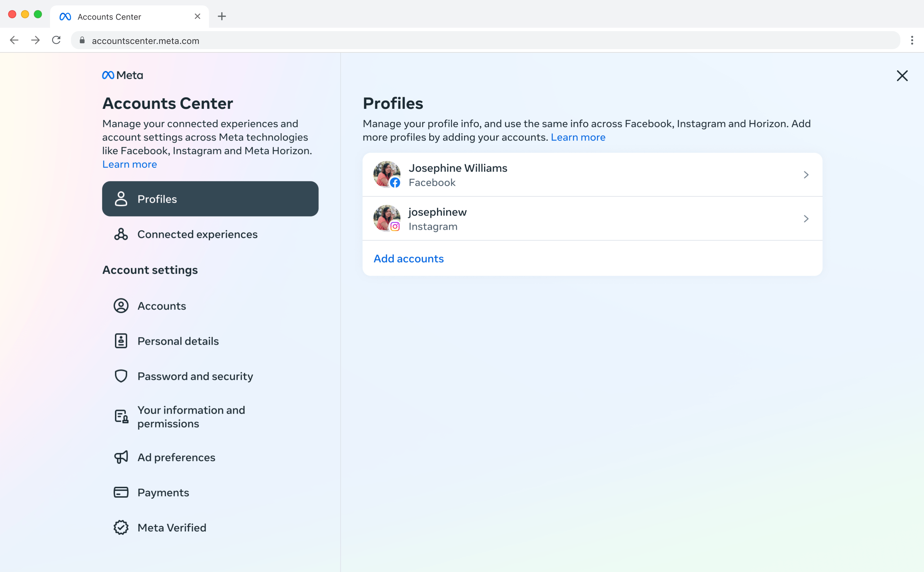The height and width of the screenshot is (572, 924).
Task: Select Connected experiences menu item
Action: pos(197,234)
